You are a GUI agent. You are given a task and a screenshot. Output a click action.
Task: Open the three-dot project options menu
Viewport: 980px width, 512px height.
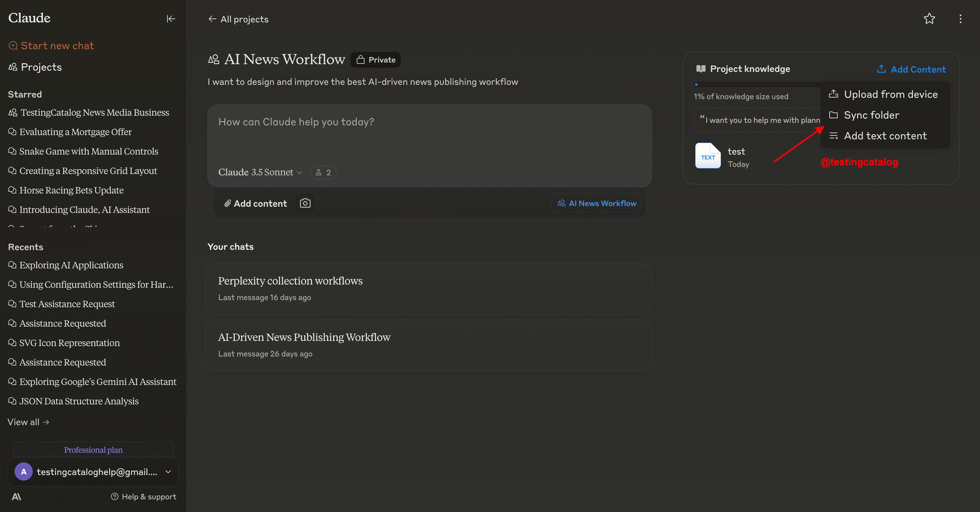pos(960,19)
